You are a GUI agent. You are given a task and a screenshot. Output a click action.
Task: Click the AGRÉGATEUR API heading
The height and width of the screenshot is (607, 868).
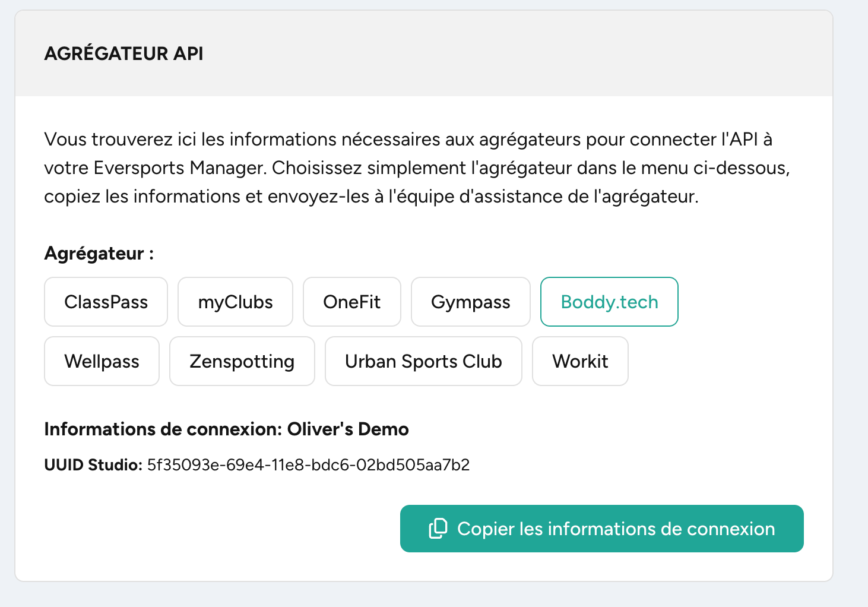(123, 53)
